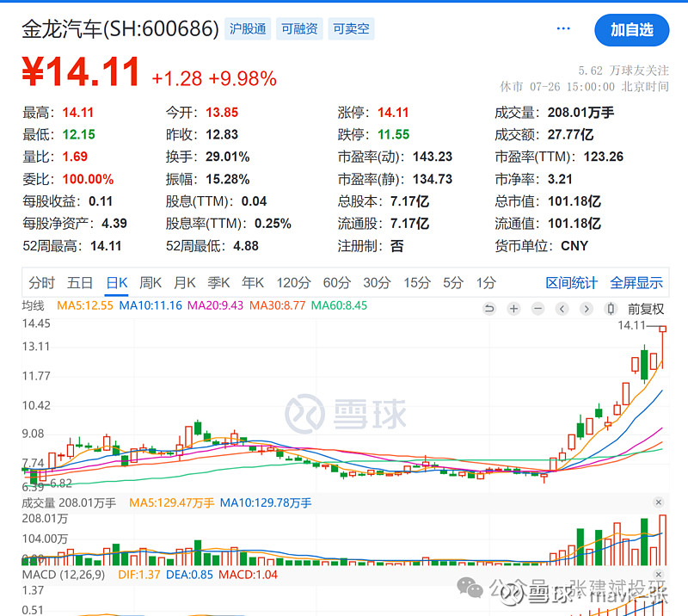Close the MACD indicator panel

pyautogui.click(x=658, y=575)
